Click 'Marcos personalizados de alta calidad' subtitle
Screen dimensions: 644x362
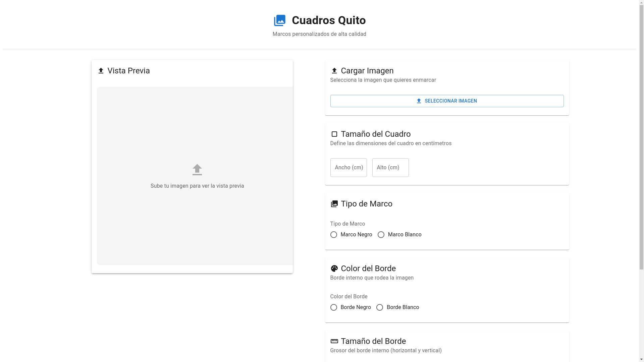(x=319, y=34)
